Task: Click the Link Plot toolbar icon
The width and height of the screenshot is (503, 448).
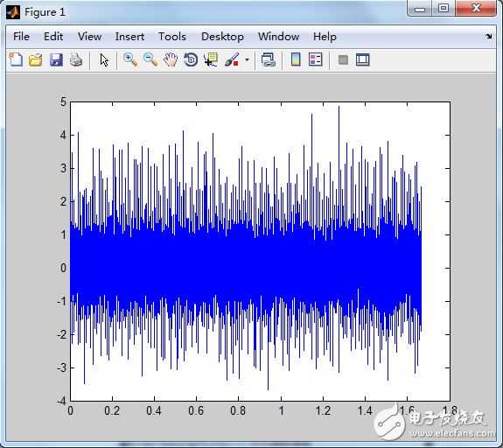Action: tap(269, 60)
